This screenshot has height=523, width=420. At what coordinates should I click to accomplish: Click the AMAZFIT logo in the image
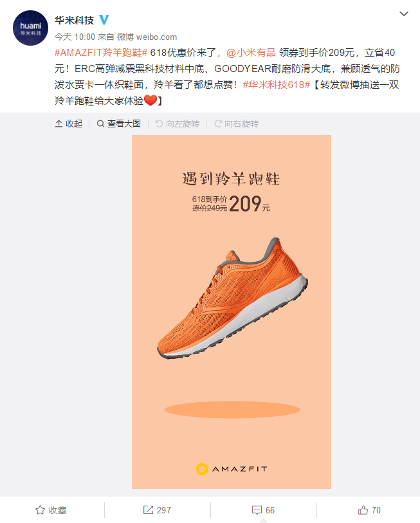232,469
